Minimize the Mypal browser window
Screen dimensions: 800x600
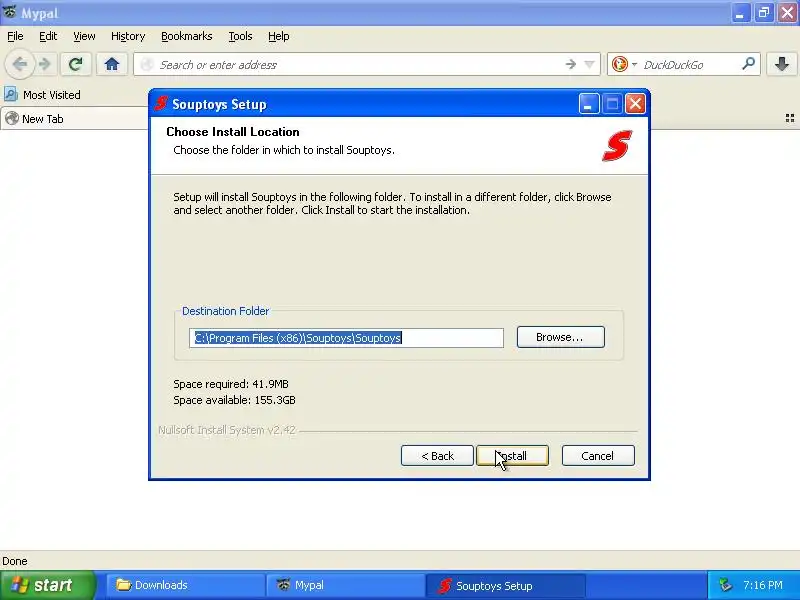[740, 12]
